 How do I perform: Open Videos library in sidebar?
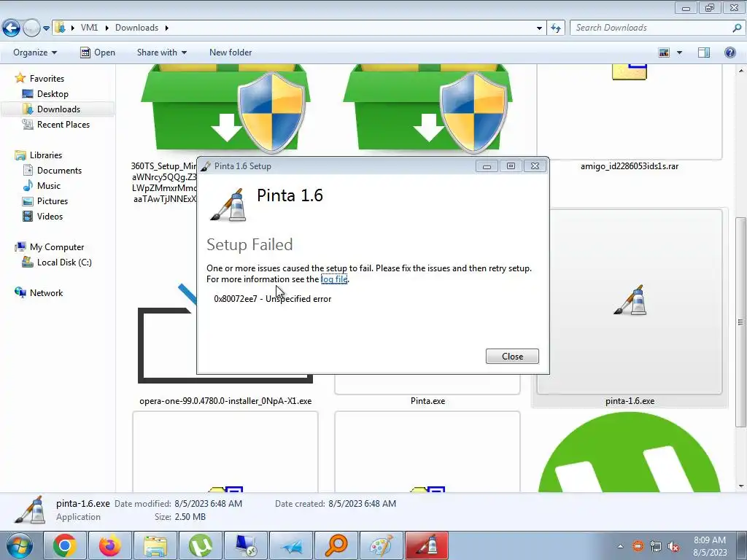(x=50, y=216)
